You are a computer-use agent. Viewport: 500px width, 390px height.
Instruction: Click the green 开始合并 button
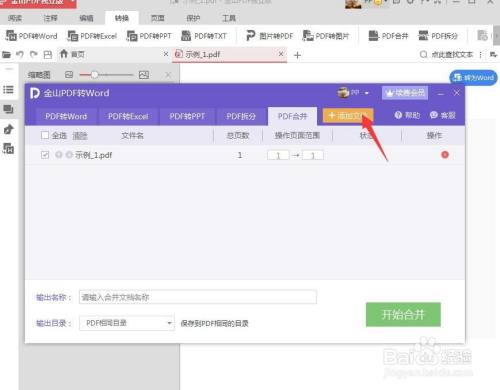[x=403, y=314]
